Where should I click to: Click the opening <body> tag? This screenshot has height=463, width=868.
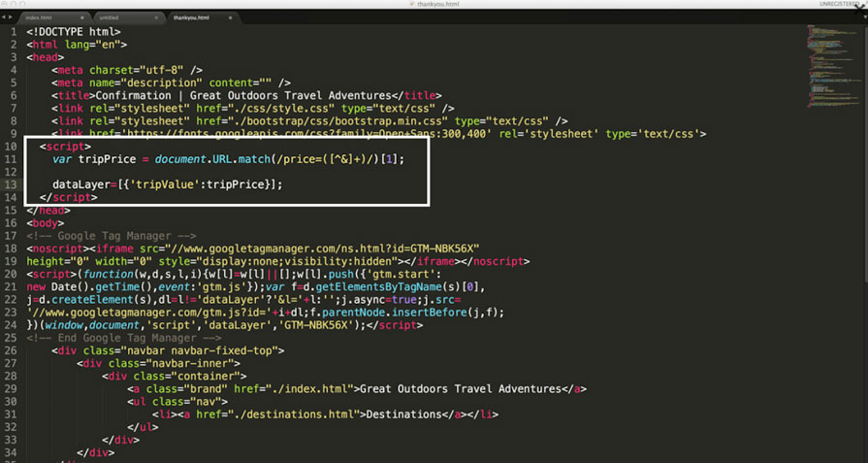click(x=46, y=222)
